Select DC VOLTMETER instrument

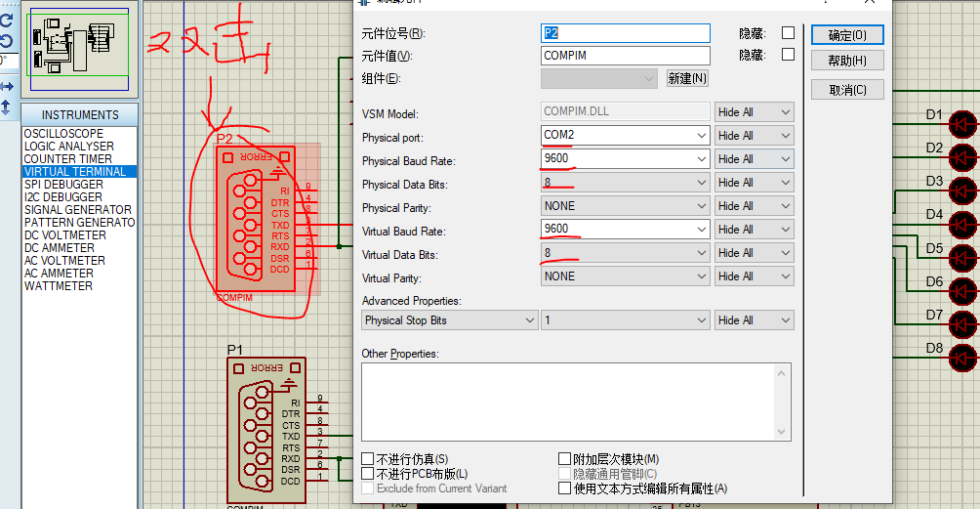[x=79, y=235]
